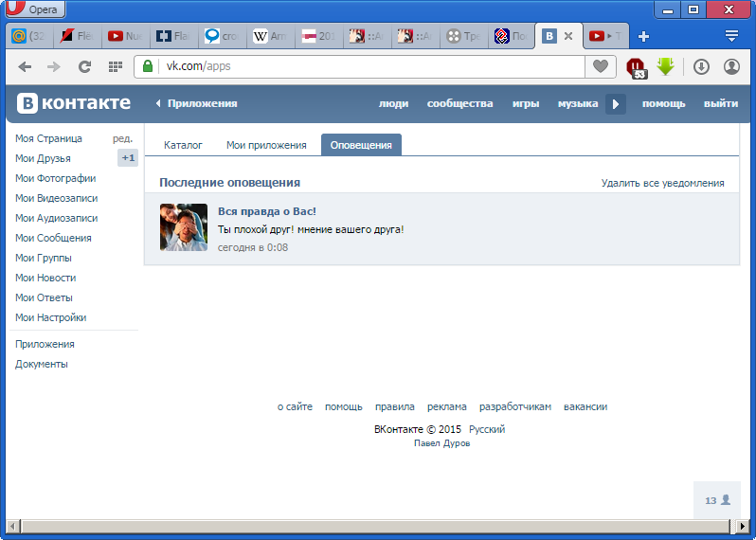This screenshot has width=756, height=540.
Task: Click the +1 friend request badge
Action: [x=128, y=157]
